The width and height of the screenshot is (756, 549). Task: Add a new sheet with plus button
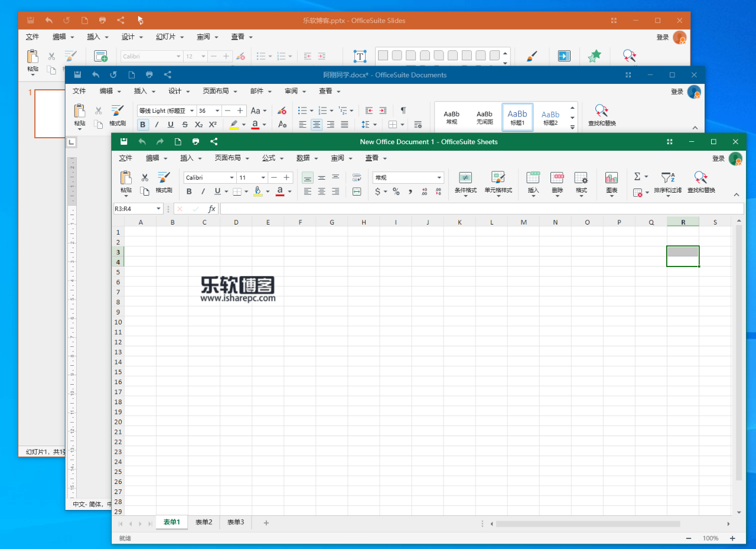pos(266,523)
